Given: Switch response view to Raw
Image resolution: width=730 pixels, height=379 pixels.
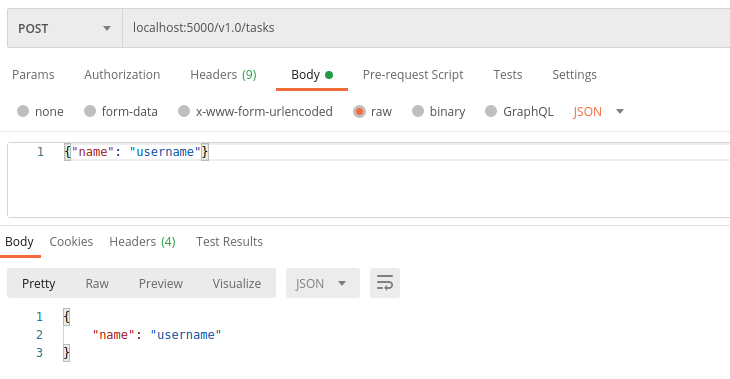Looking at the screenshot, I should coord(97,284).
